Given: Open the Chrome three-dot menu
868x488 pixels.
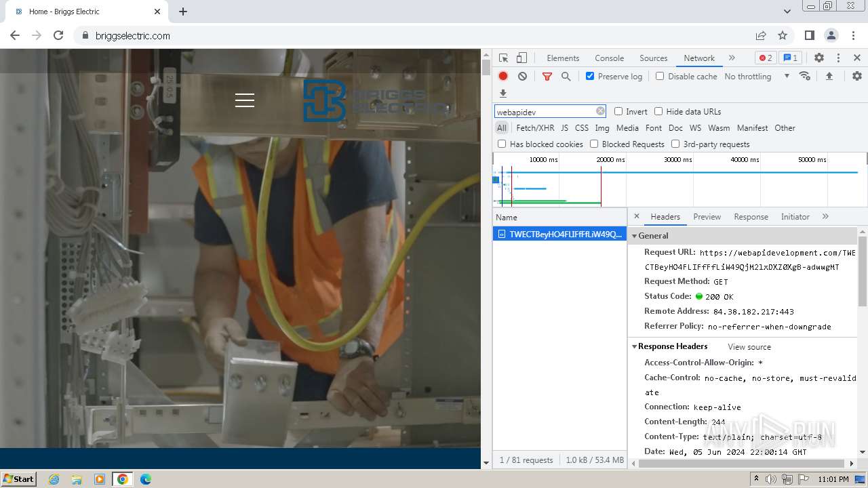Looking at the screenshot, I should pos(852,35).
